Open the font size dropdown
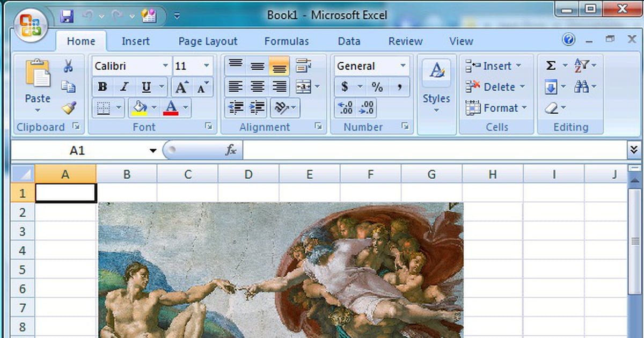644x338 pixels. [207, 66]
